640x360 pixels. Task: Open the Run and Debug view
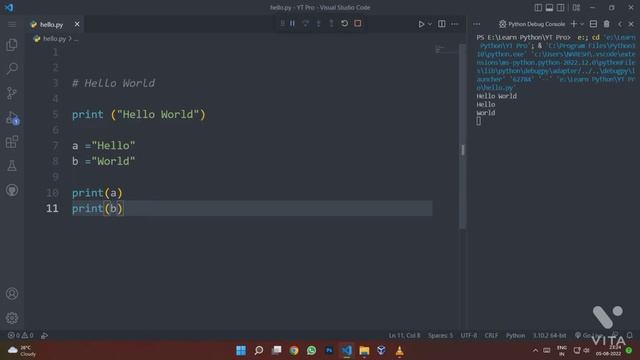(x=12, y=118)
